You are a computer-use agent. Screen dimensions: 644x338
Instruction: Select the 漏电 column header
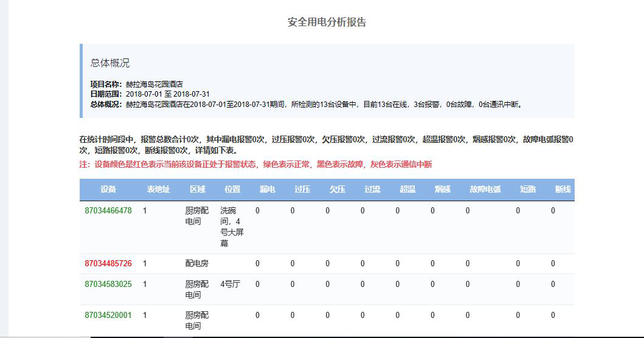click(268, 190)
